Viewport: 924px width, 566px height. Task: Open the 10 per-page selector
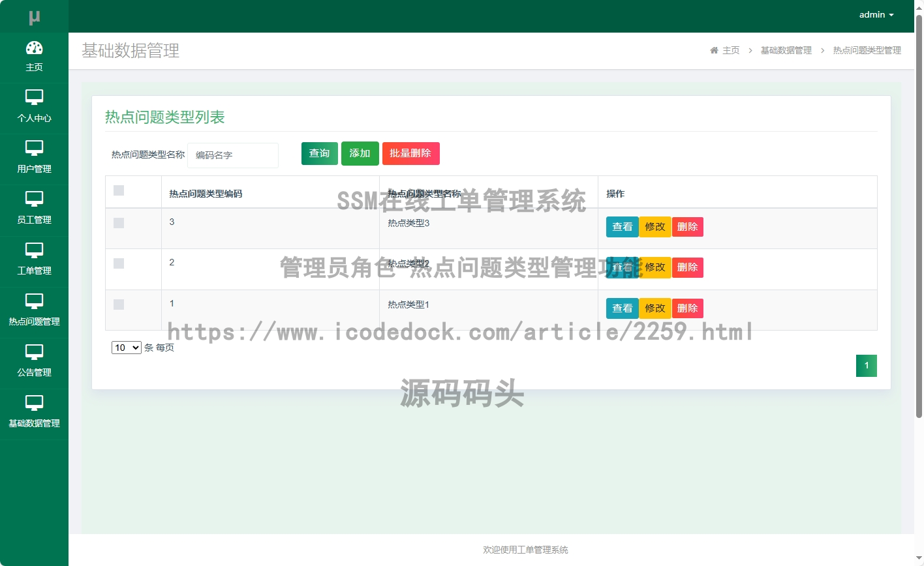tap(127, 348)
